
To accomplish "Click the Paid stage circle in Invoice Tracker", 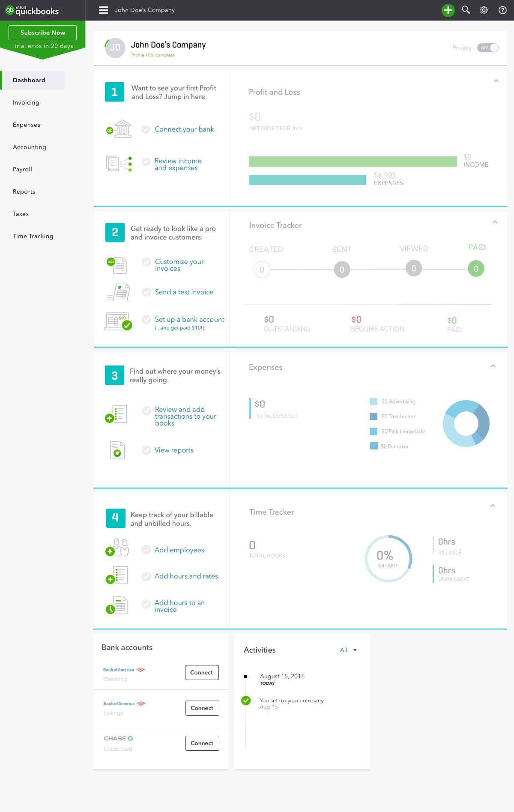I will point(476,269).
